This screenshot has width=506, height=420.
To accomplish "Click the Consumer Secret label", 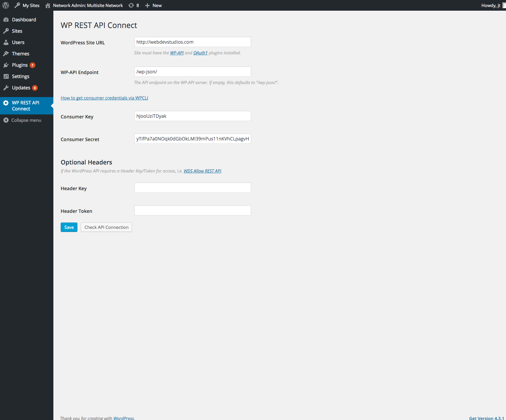I will [x=80, y=139].
